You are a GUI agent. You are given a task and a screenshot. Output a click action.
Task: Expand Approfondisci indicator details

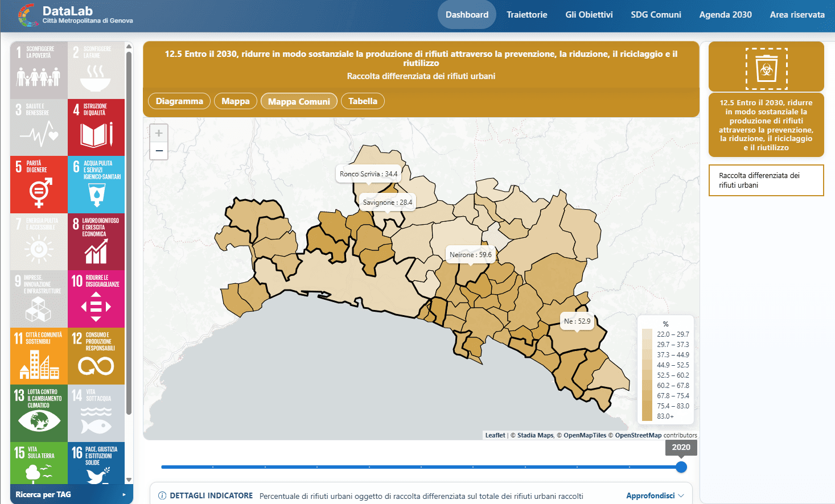(x=655, y=495)
